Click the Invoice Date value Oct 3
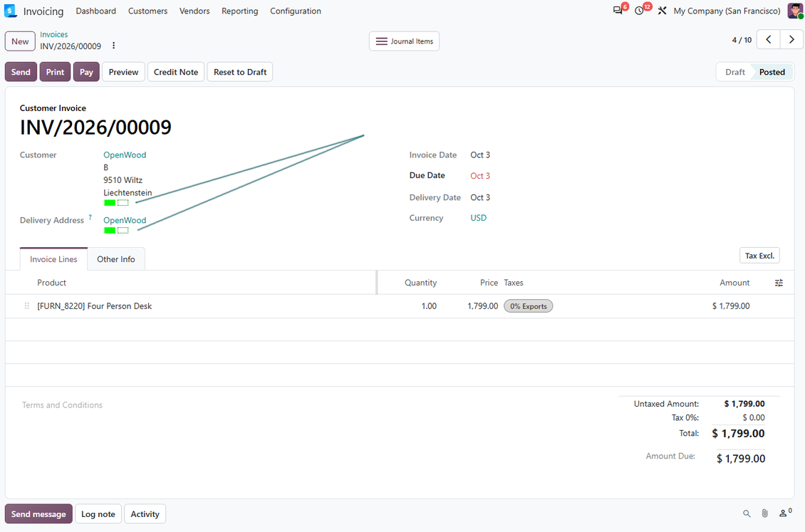 [480, 155]
